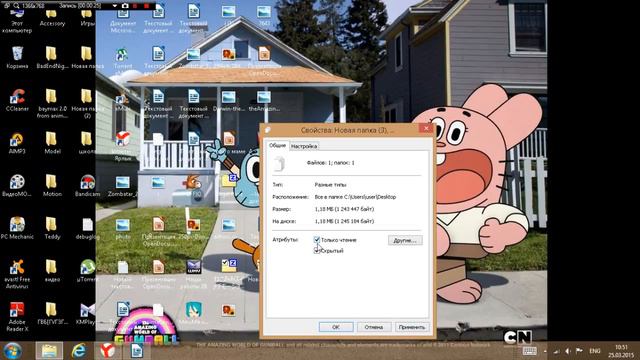Open the recorder bar dropdown arrow
This screenshot has width=640, height=360.
[x=115, y=6]
